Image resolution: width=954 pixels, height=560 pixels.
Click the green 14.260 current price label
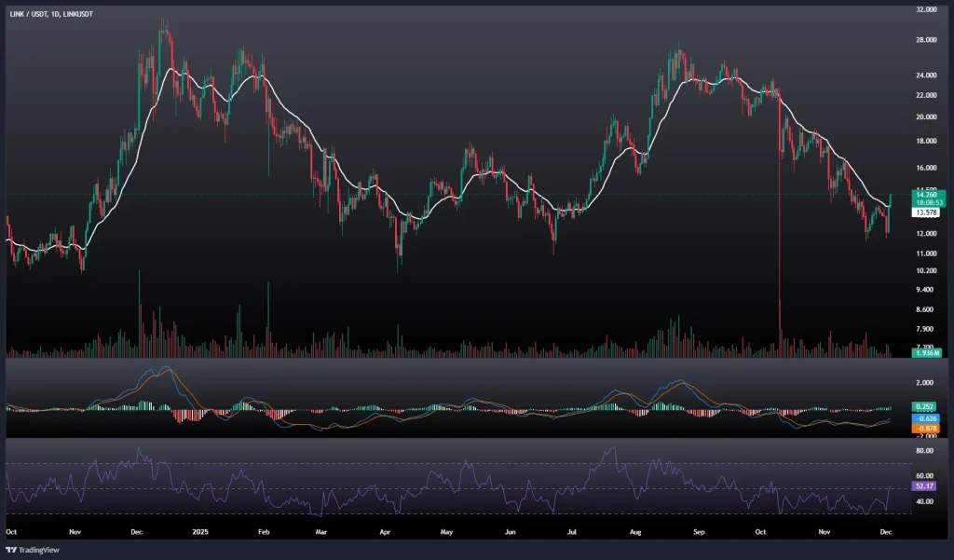pyautogui.click(x=903, y=196)
